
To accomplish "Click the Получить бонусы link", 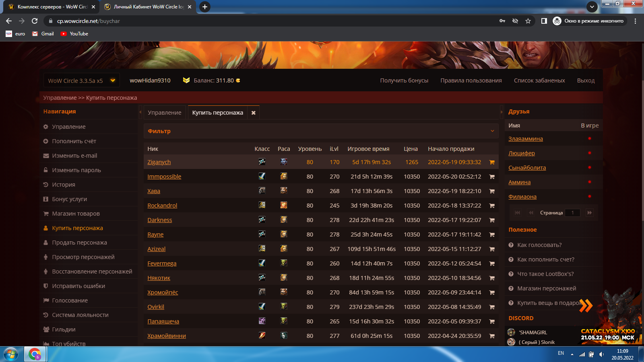I will tap(404, 80).
